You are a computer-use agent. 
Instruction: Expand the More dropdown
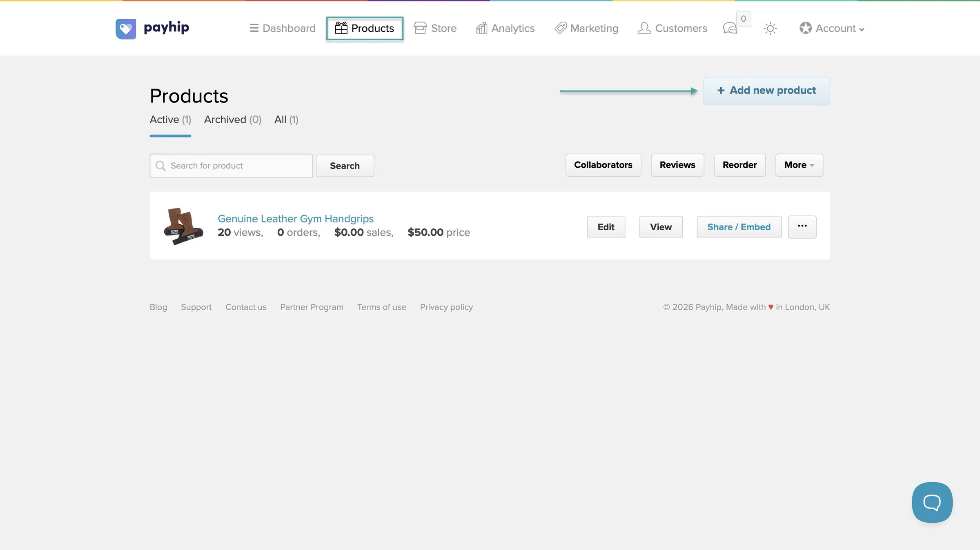[799, 165]
